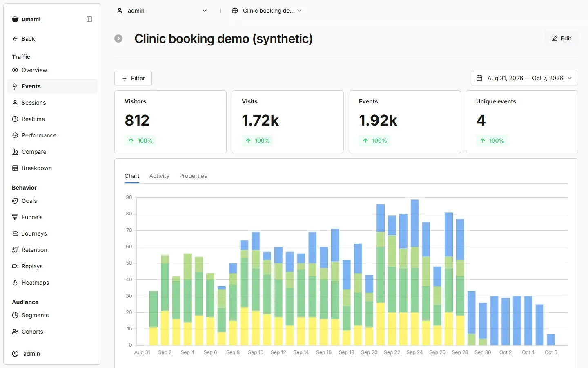The height and width of the screenshot is (368, 588).
Task: Click the Edit button
Action: click(x=561, y=38)
